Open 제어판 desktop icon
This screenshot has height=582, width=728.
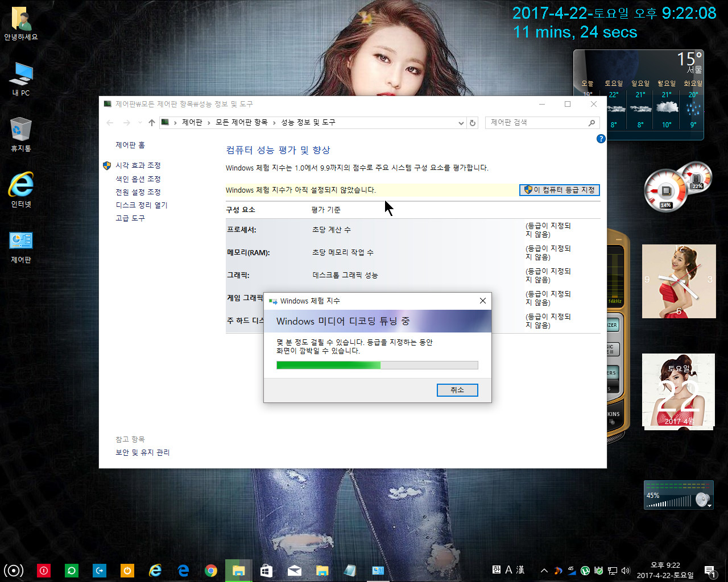coord(21,247)
